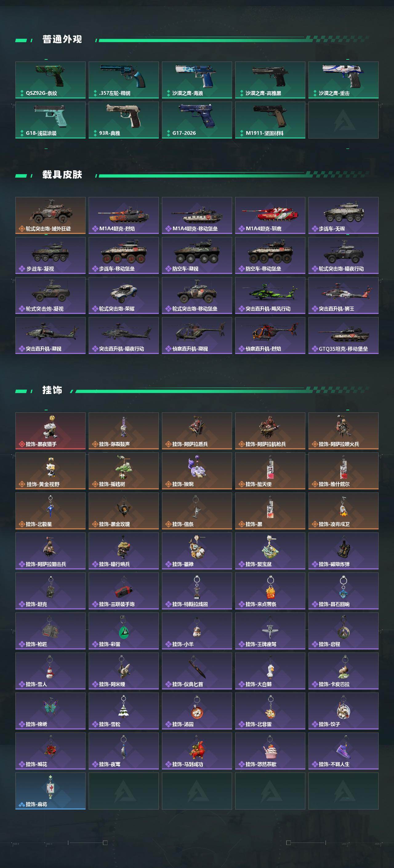This screenshot has width=394, height=868.
Task: Click the 挂饰-黑夜猎手 charm
Action: pos(50,431)
